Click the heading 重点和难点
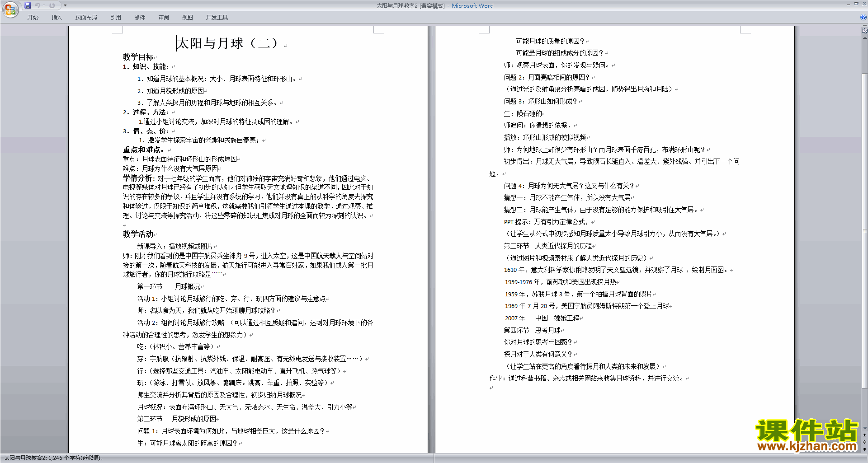Image resolution: width=868 pixels, height=463 pixels. pyautogui.click(x=143, y=150)
